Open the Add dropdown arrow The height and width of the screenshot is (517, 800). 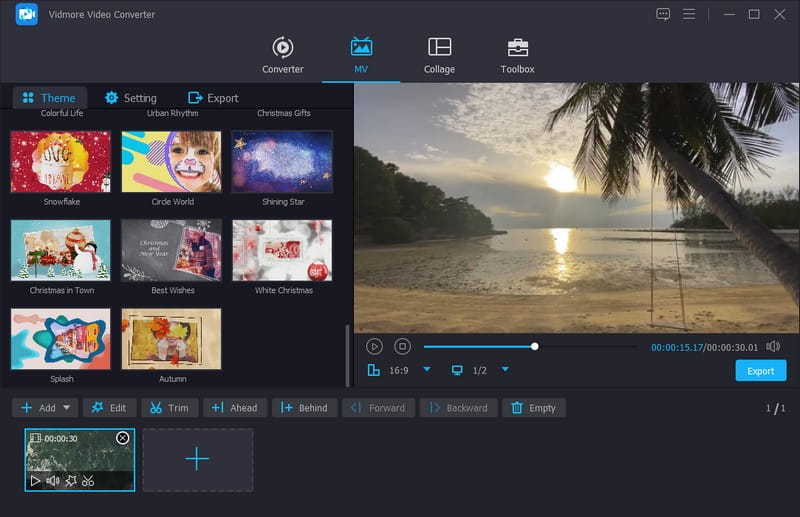[x=67, y=408]
